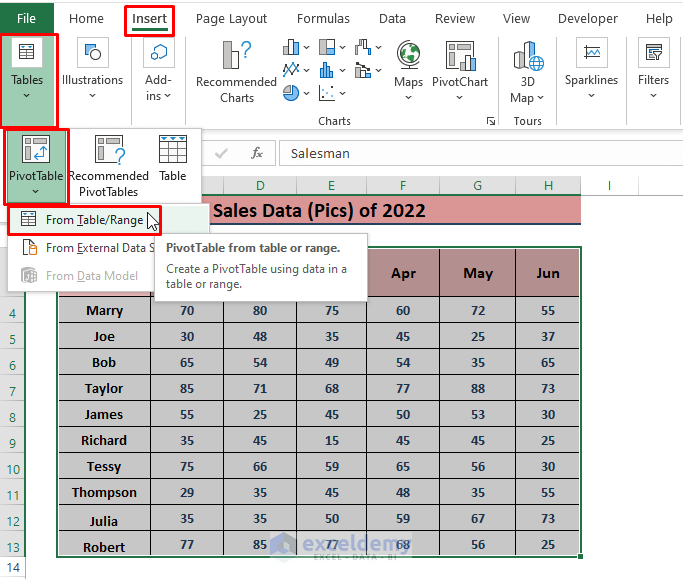Click the Jun header cell
The width and height of the screenshot is (683, 579).
[x=548, y=273]
